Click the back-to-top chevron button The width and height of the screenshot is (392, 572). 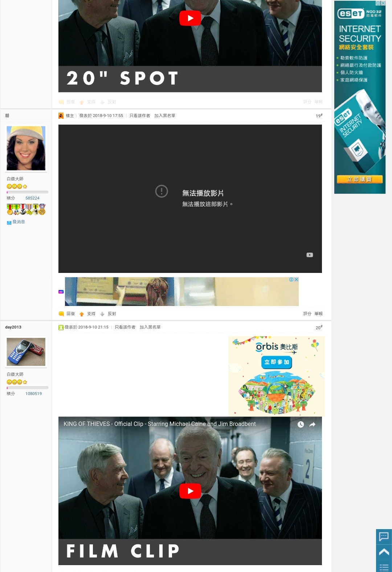point(384,552)
